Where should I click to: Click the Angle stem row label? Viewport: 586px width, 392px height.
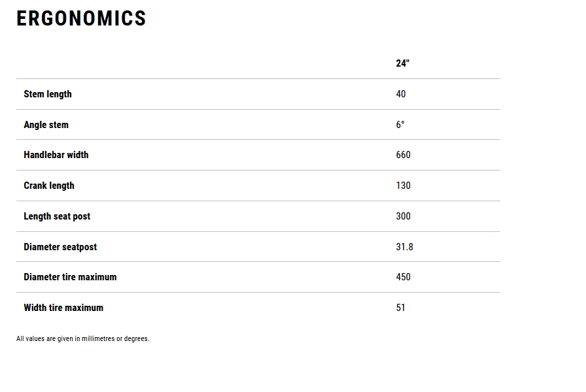(x=46, y=125)
